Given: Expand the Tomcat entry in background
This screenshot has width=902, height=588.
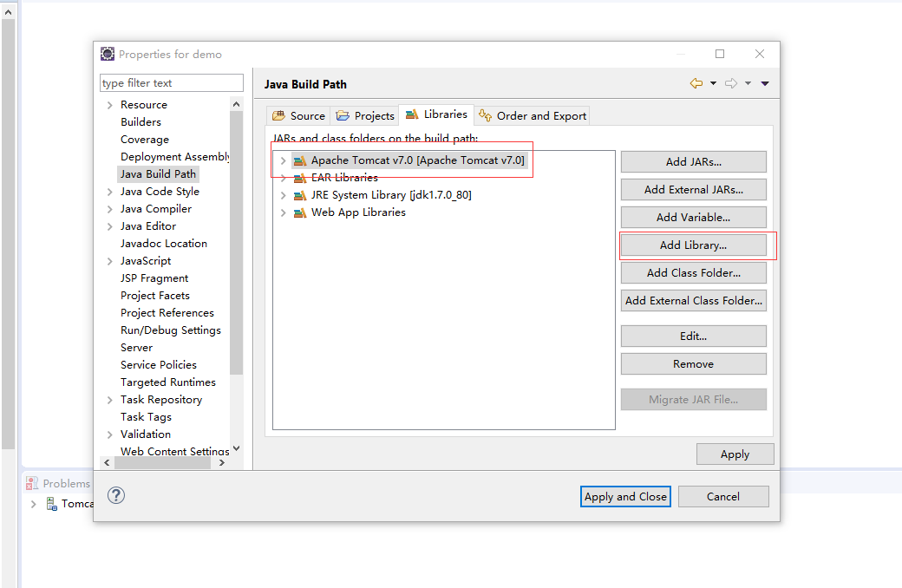Looking at the screenshot, I should [x=33, y=504].
